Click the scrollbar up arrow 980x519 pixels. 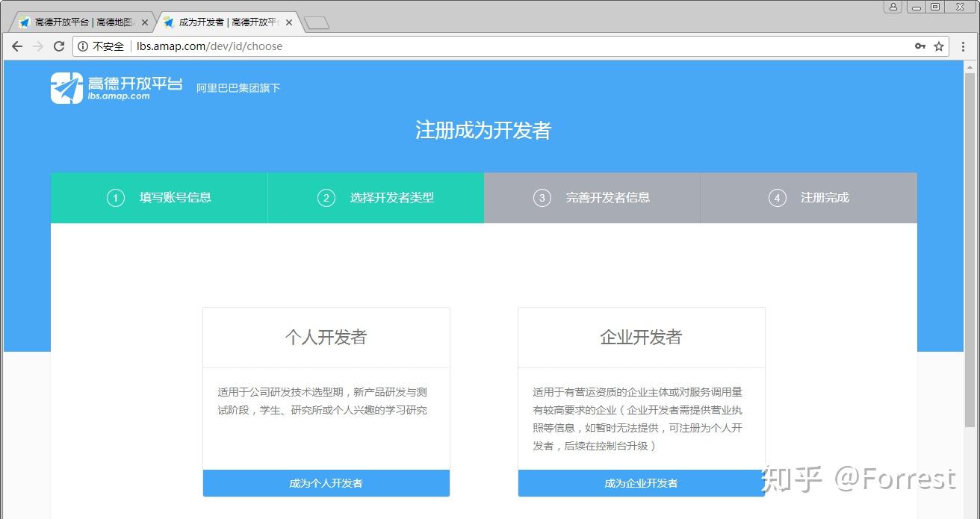click(x=970, y=66)
